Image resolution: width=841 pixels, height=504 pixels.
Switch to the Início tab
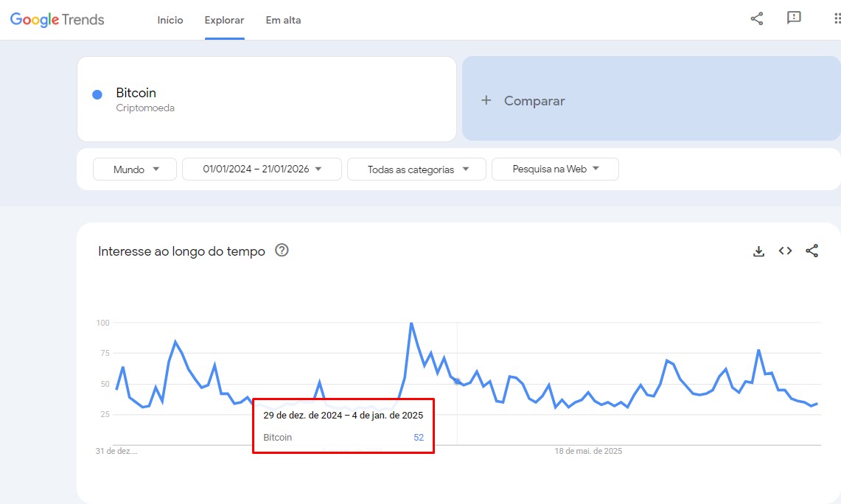coord(170,20)
